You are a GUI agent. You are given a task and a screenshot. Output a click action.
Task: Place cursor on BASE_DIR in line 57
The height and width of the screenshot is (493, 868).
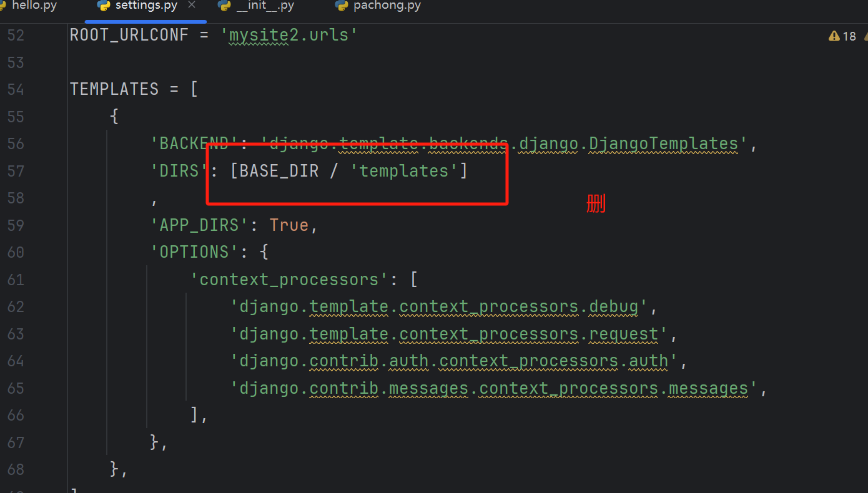pos(279,170)
